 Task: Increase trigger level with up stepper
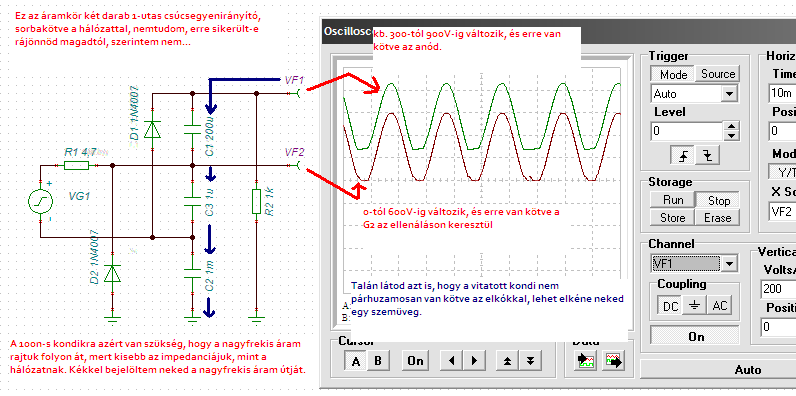(731, 127)
